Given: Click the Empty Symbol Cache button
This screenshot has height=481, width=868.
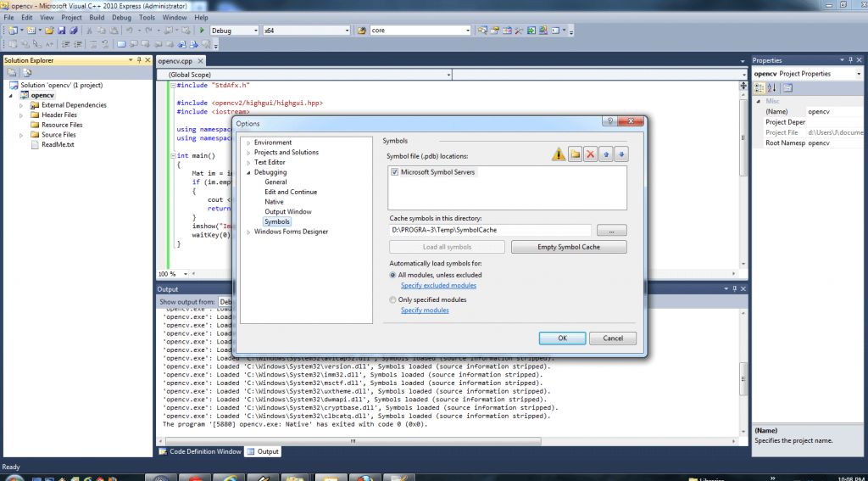Looking at the screenshot, I should click(569, 247).
